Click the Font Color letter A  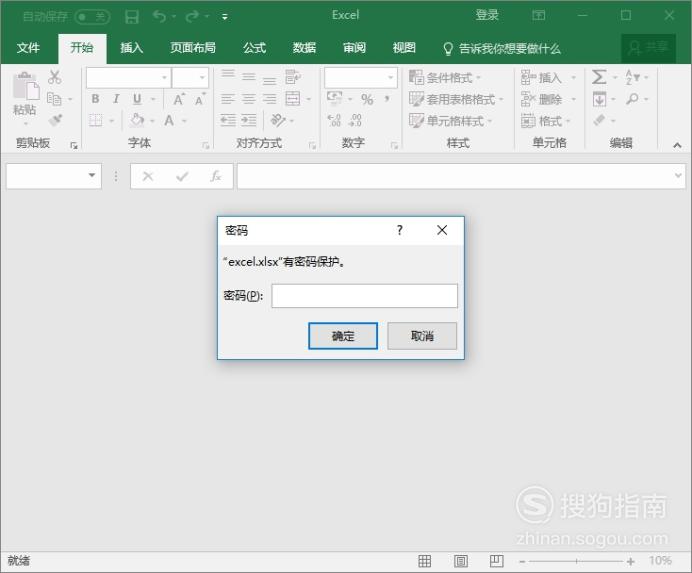[x=169, y=120]
